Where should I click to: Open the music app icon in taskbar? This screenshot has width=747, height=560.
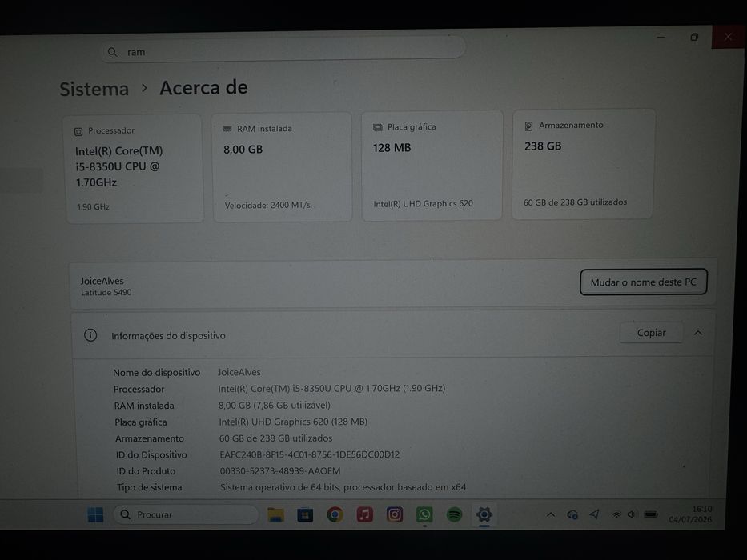click(365, 514)
